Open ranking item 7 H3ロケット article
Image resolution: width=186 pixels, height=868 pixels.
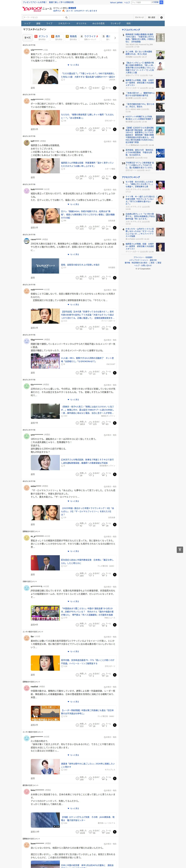pyautogui.click(x=139, y=118)
